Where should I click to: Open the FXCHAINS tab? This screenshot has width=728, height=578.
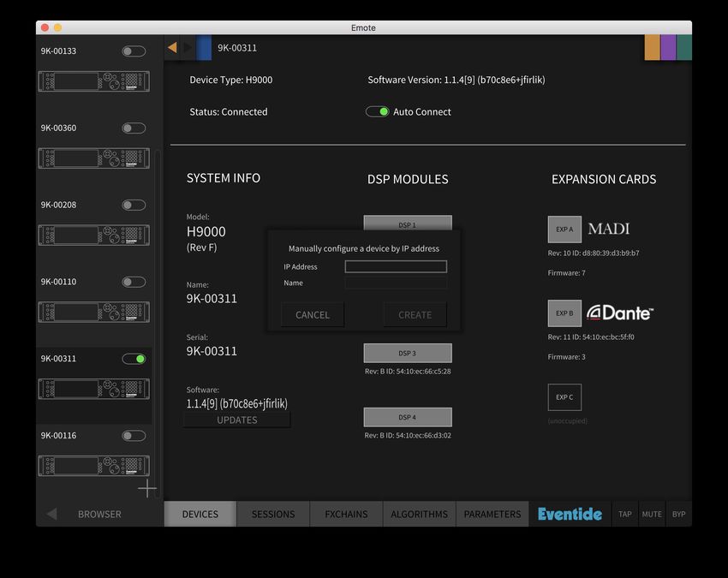click(x=346, y=514)
